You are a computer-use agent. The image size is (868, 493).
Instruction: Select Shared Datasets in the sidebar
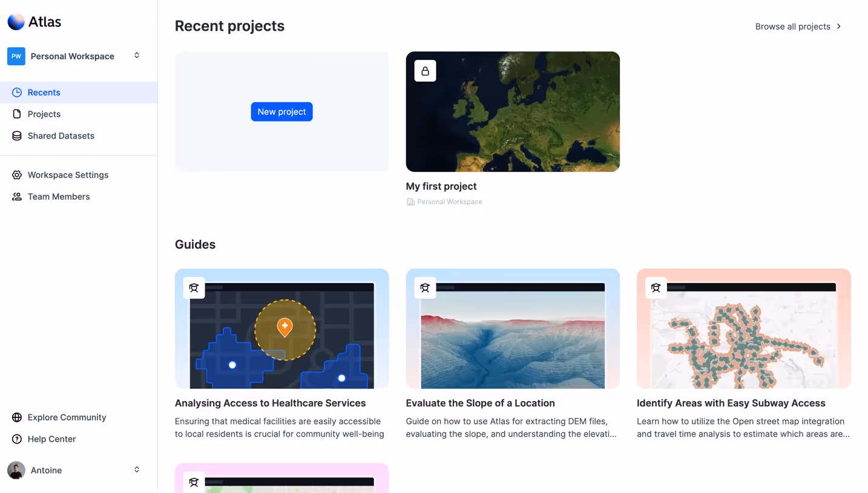point(61,135)
